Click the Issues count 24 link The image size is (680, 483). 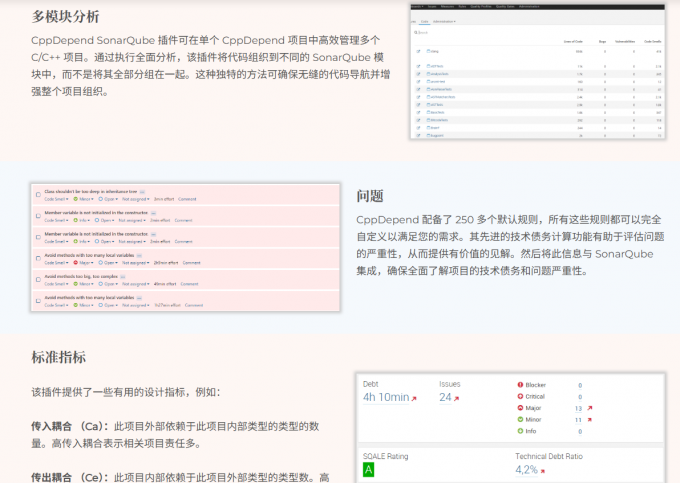click(x=445, y=397)
